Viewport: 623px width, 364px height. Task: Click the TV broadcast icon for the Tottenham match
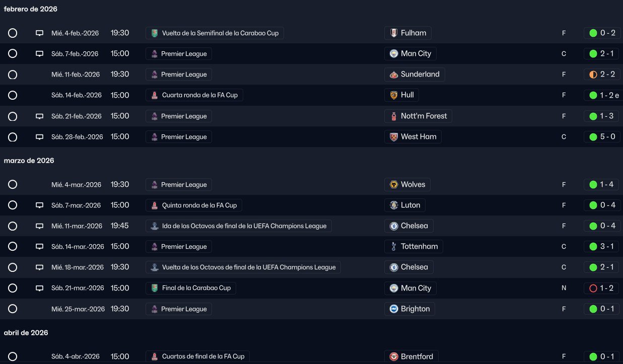coord(39,247)
